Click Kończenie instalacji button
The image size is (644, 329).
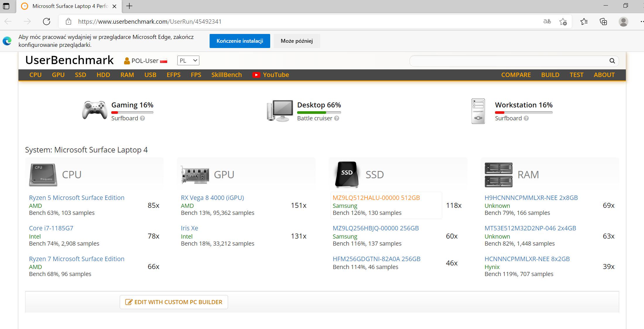[240, 41]
